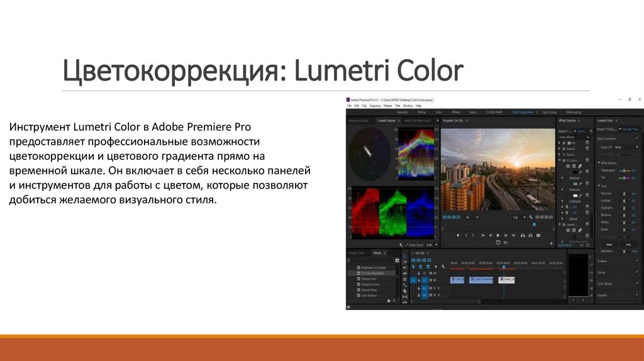This screenshot has width=644, height=361.
Task: Open the master clip dropdown in Lumetri Color
Action: click(620, 129)
